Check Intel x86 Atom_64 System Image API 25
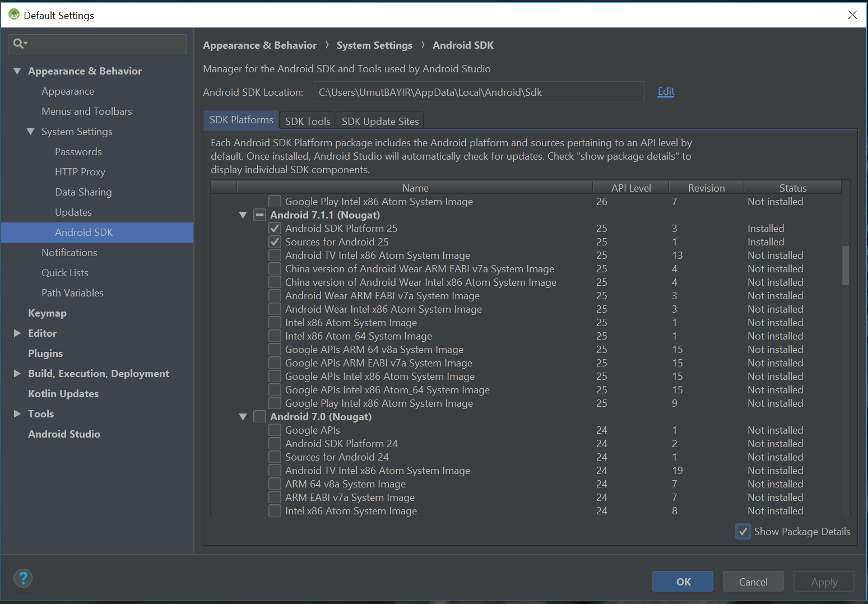The height and width of the screenshot is (604, 868). (275, 336)
